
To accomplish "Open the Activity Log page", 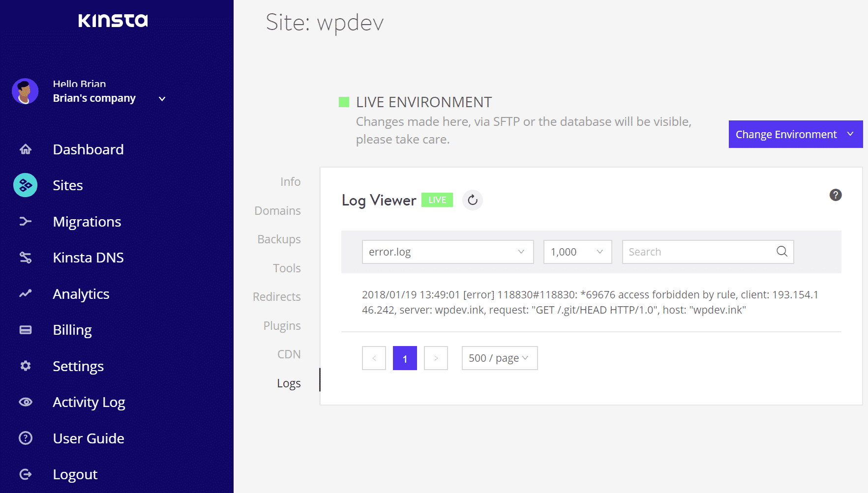I will pyautogui.click(x=89, y=402).
